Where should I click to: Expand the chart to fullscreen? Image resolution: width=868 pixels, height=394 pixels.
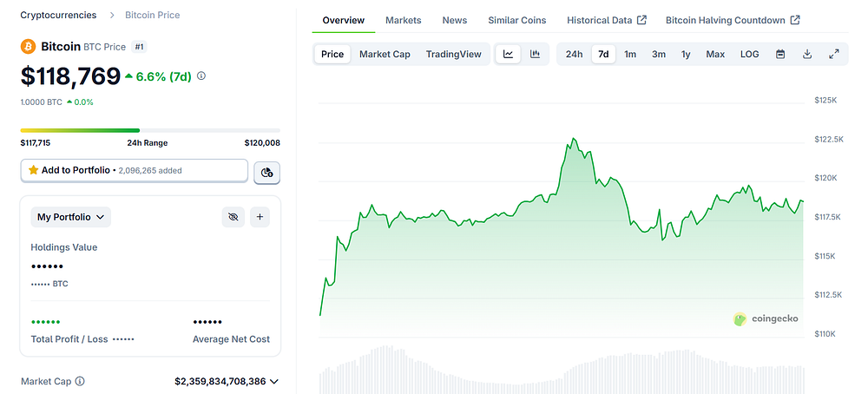pos(834,54)
